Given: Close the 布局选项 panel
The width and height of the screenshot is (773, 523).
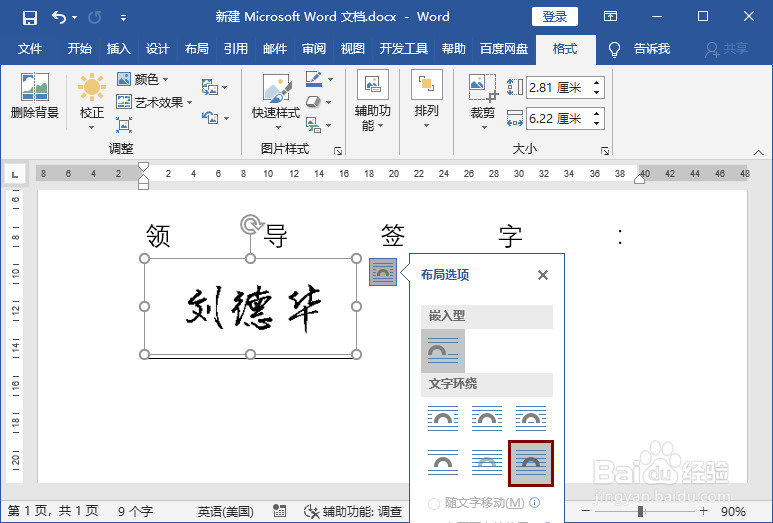Looking at the screenshot, I should tap(543, 275).
